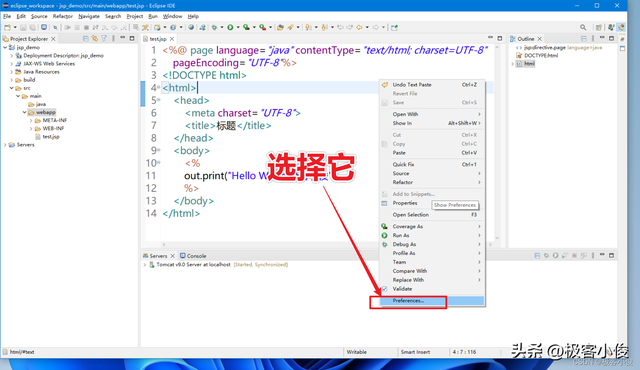The height and width of the screenshot is (370, 640).
Task: Open the Run button dropdown arrow
Action: click(x=238, y=27)
